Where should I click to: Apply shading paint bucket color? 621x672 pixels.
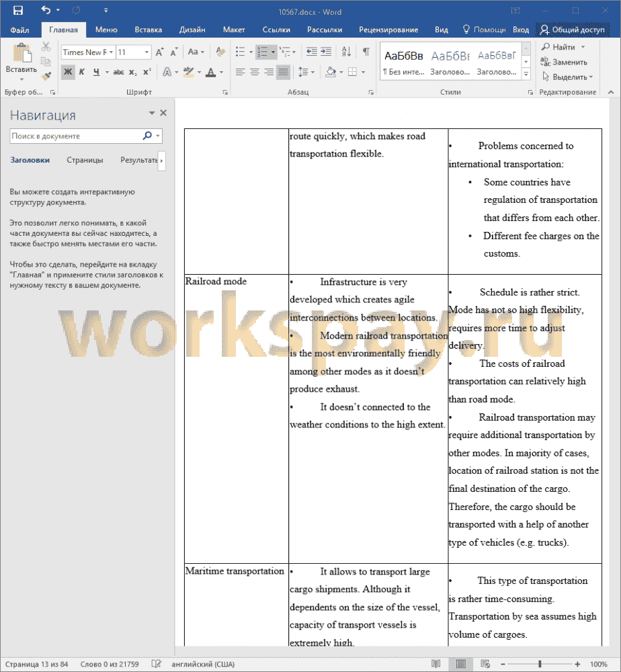pos(331,72)
